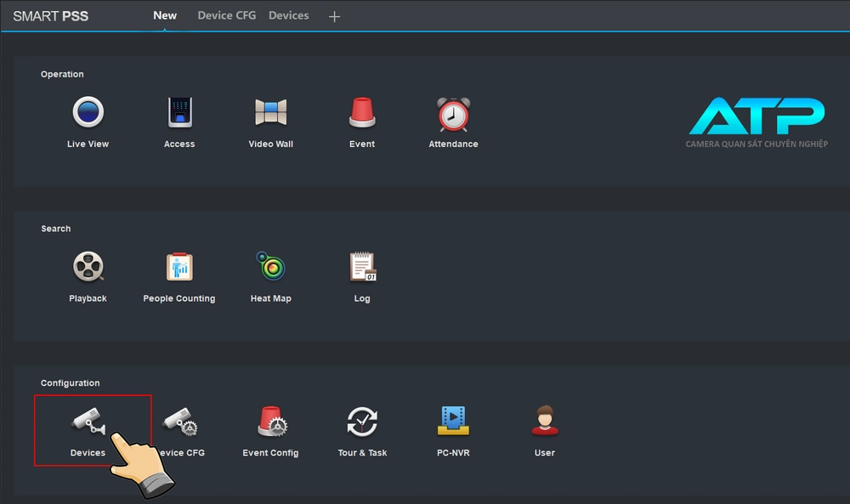Open the User account icon
Screen dimensions: 850x504
coord(545,422)
